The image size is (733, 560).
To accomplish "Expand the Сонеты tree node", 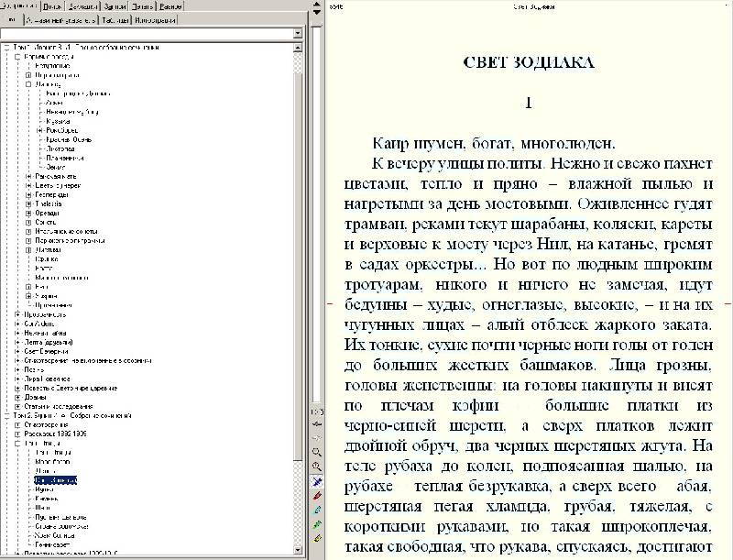I will [x=28, y=223].
